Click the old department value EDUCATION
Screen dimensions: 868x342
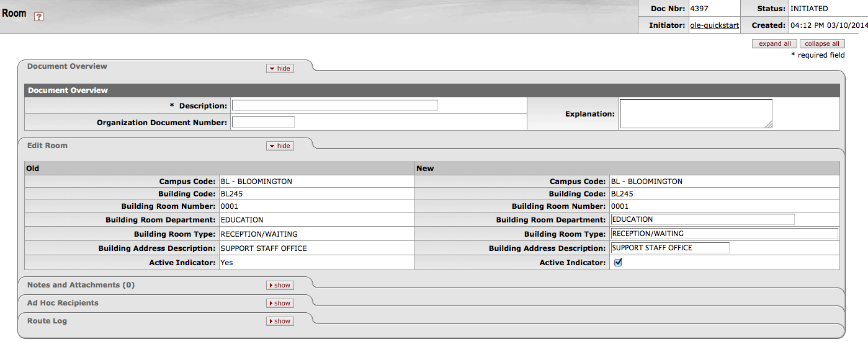click(242, 220)
